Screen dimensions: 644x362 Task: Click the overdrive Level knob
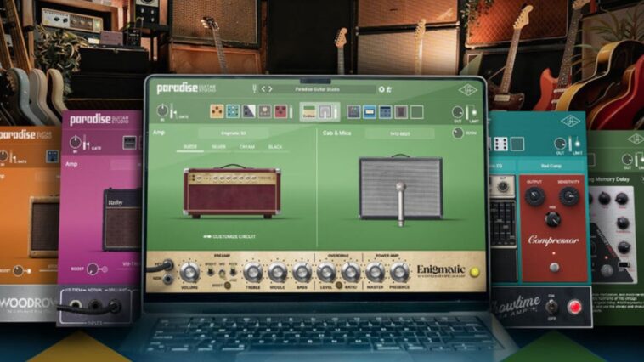pyautogui.click(x=326, y=272)
